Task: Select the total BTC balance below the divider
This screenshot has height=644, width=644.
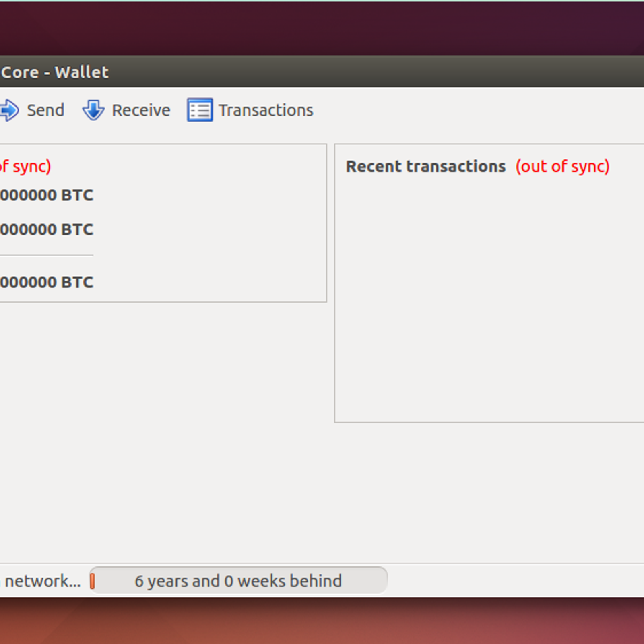Action: [47, 282]
